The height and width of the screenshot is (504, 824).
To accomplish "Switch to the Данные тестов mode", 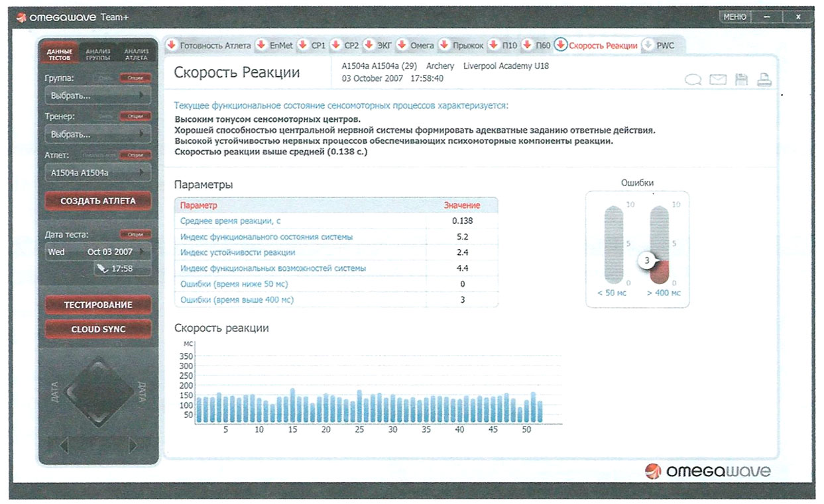I will point(59,54).
